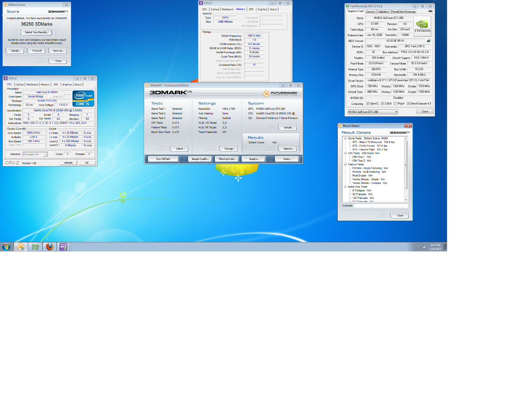Open the PowerColor Giveaway tab
The height and width of the screenshot is (399, 532).
click(x=403, y=11)
